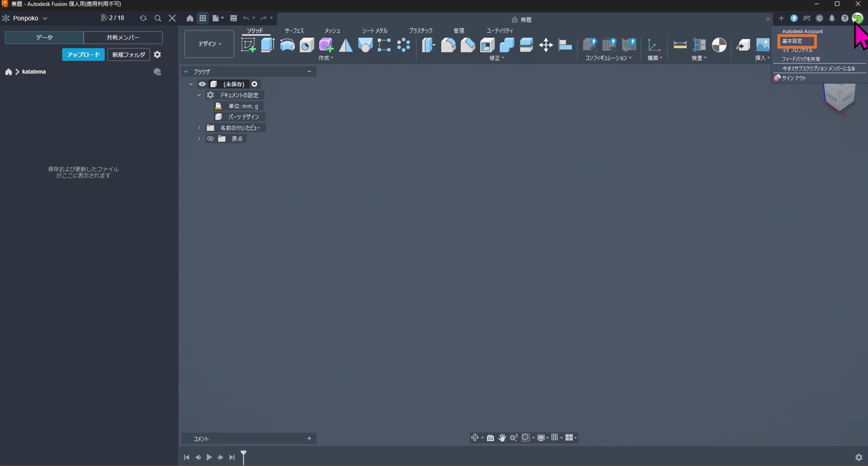
Task: Select the Fillet tool in the Modify group
Action: coord(448,45)
